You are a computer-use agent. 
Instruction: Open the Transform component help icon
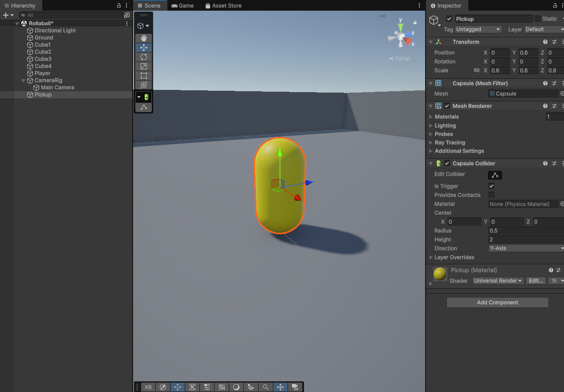click(x=545, y=42)
